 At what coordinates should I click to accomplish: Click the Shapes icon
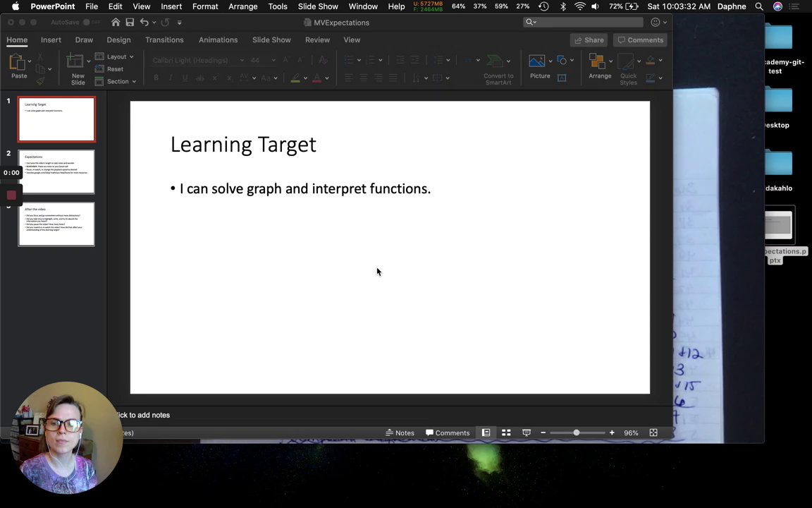pyautogui.click(x=562, y=60)
